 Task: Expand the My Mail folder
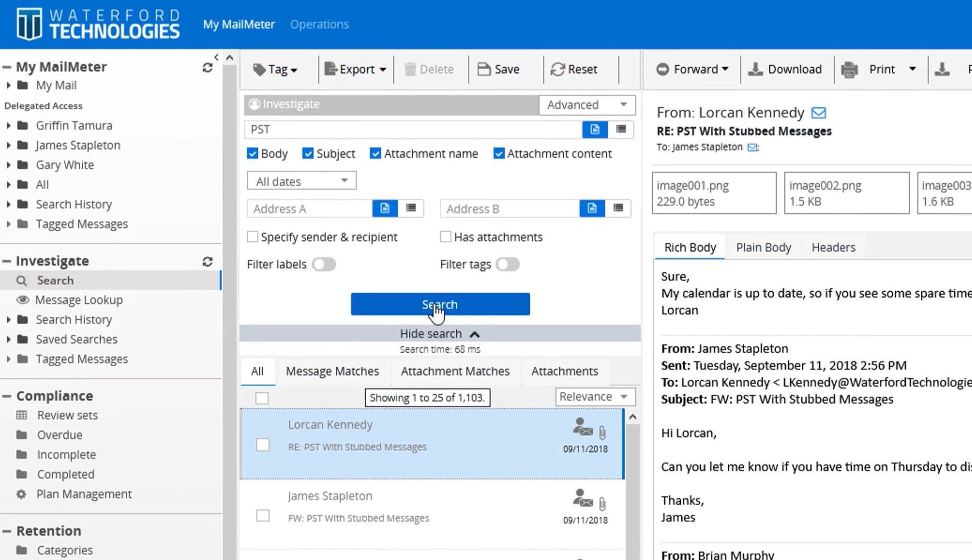point(8,85)
